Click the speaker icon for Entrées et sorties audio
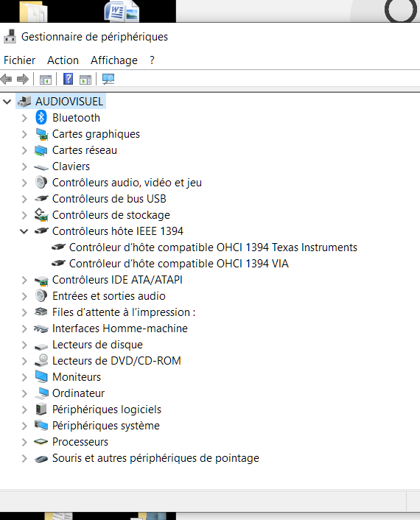The width and height of the screenshot is (420, 520). pos(41,295)
